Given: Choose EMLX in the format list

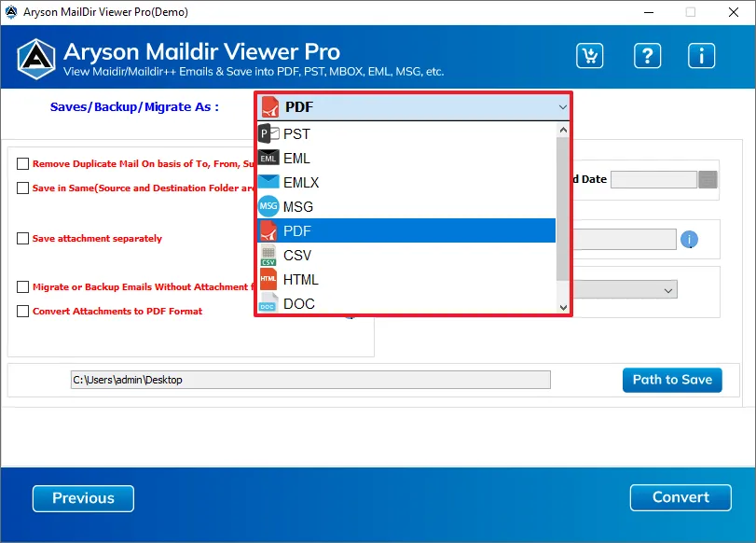Looking at the screenshot, I should point(406,182).
